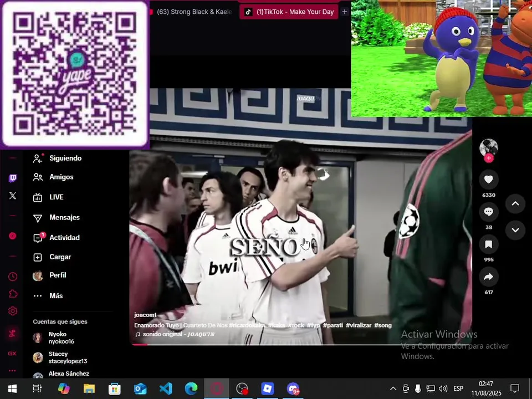
Task: Open Actividad notifications
Action: coord(57,238)
